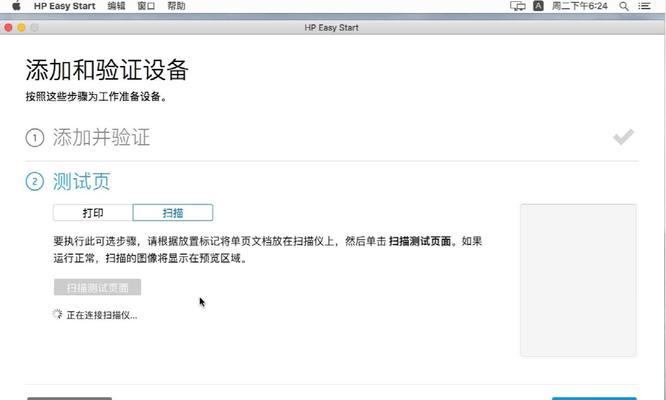Open the Apple menu

click(x=16, y=6)
